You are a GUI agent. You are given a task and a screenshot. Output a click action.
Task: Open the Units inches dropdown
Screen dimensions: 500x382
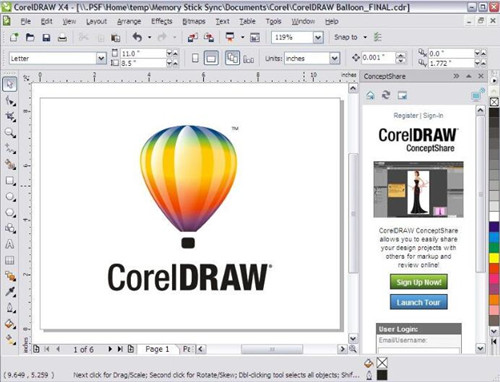[335, 58]
